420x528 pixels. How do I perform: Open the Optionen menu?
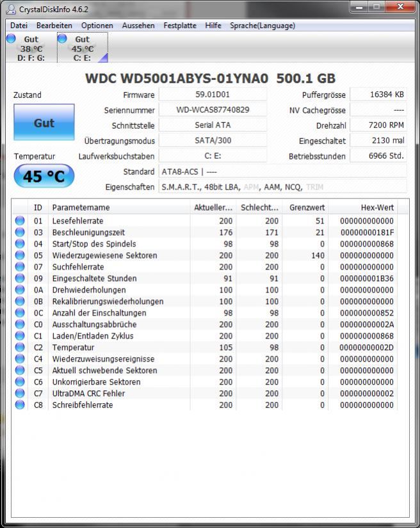tap(97, 26)
